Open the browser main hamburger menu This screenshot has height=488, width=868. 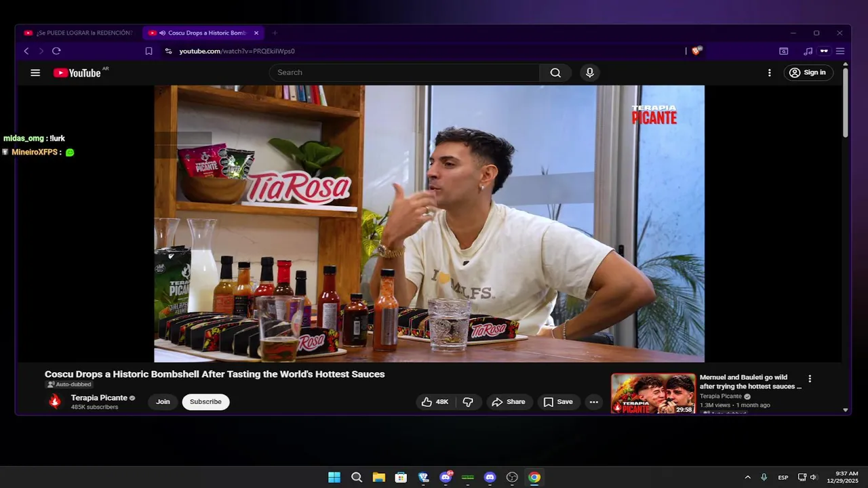point(840,51)
